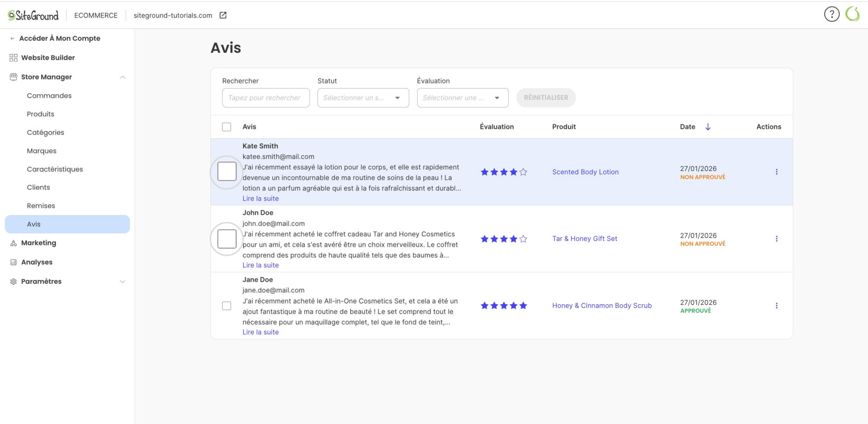Viewport: 868px width, 424px height.
Task: Click the Analyses chart icon
Action: tap(14, 262)
